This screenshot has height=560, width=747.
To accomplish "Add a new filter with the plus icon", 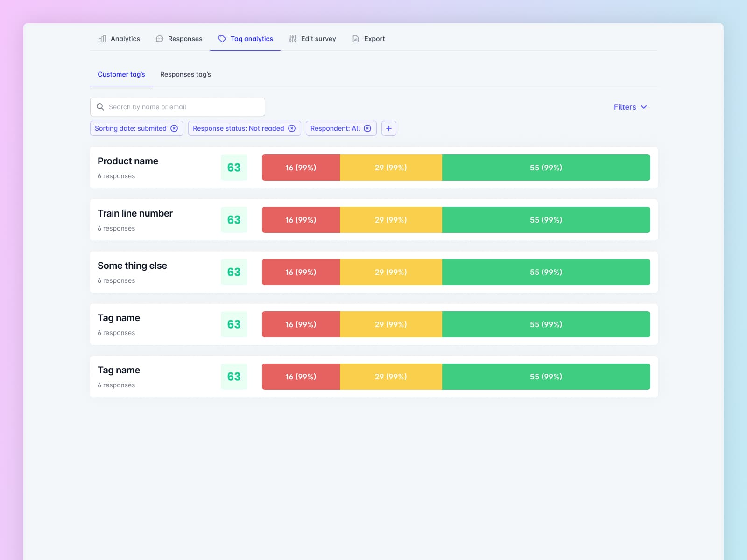I will pyautogui.click(x=389, y=128).
